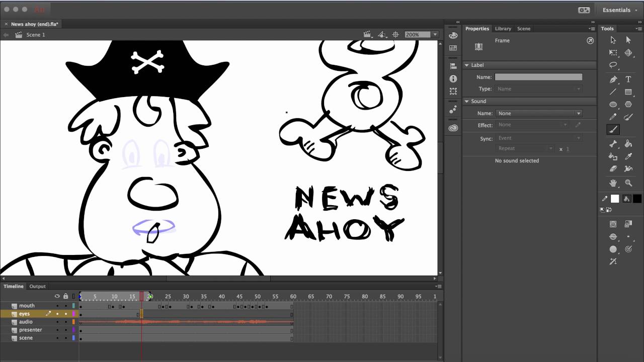The image size is (644, 362).
Task: Click the white stroke color swatch
Action: pyautogui.click(x=615, y=199)
